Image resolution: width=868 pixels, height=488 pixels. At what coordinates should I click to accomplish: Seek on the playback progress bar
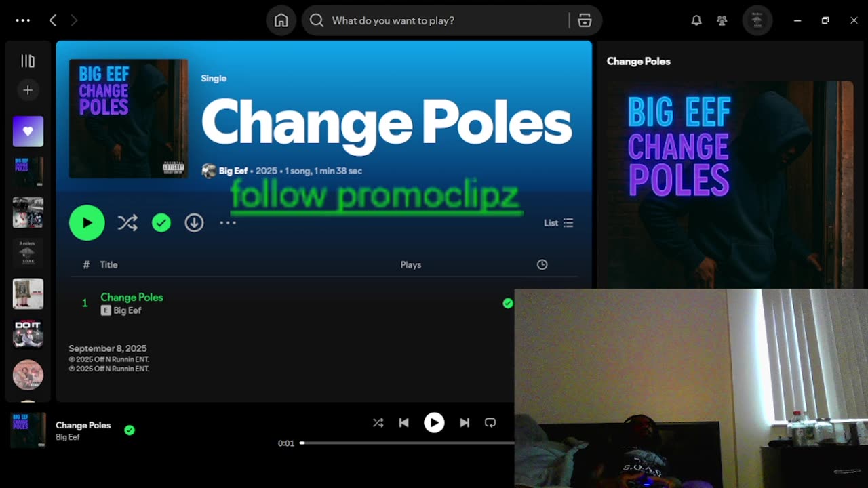tap(407, 443)
